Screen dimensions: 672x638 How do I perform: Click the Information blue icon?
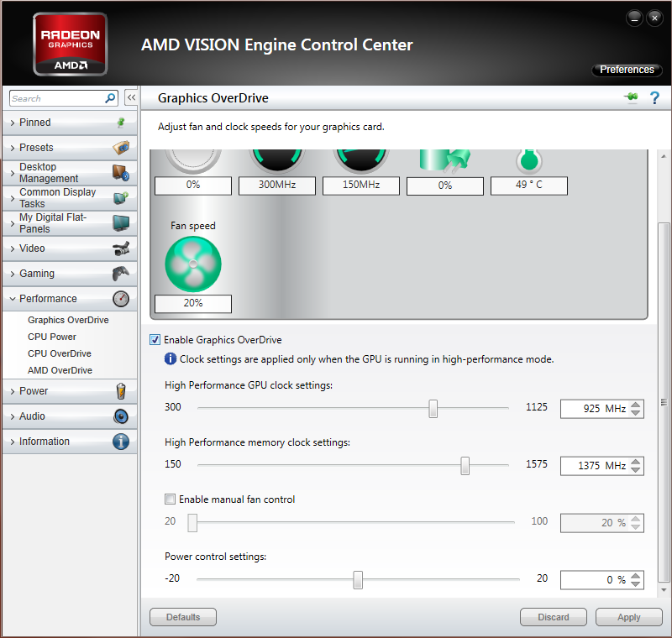click(x=121, y=442)
